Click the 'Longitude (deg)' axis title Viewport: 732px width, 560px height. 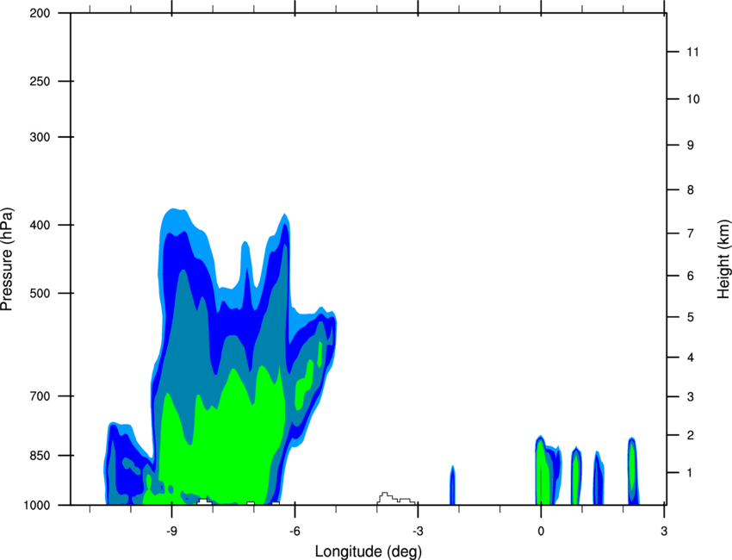(369, 551)
